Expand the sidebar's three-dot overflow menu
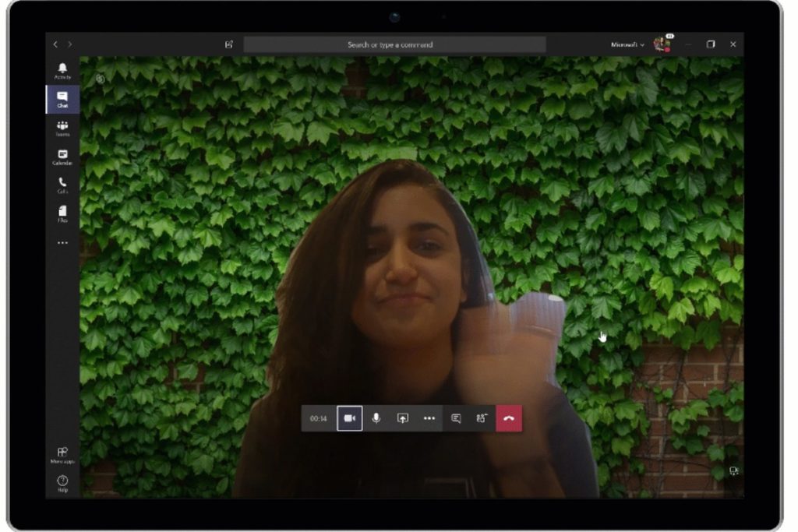This screenshot has width=798, height=532. click(62, 243)
